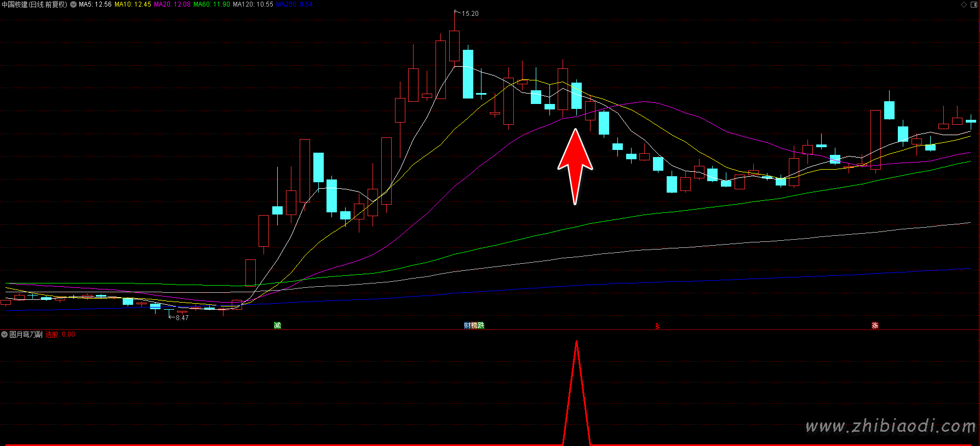
Task: Click the 财 event marker
Action: [467, 326]
